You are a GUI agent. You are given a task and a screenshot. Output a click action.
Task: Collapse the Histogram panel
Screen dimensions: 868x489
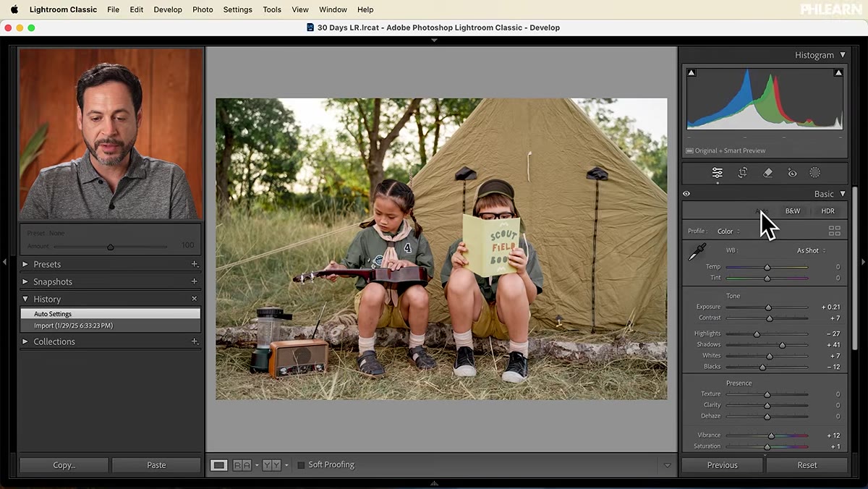842,55
